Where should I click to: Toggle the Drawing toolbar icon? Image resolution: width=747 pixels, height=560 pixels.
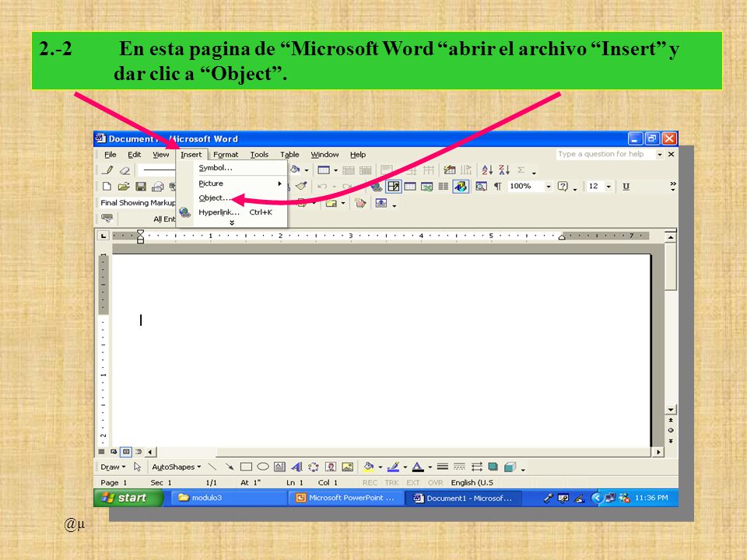click(460, 186)
